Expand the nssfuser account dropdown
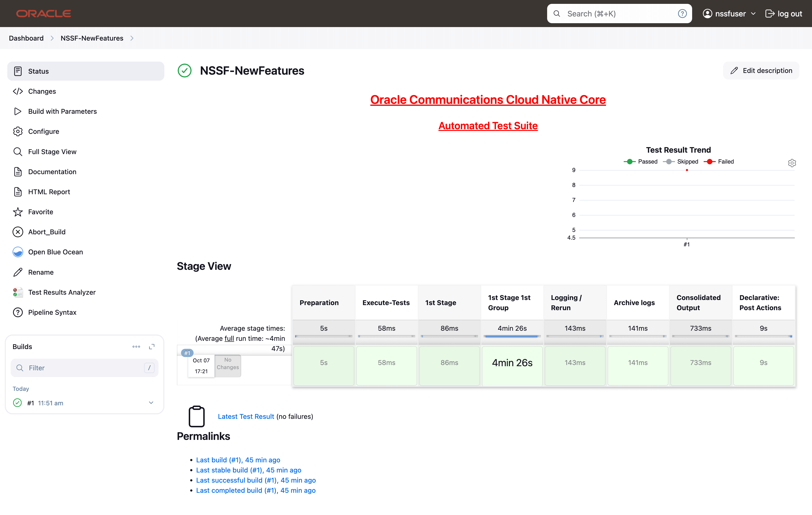 pyautogui.click(x=753, y=14)
